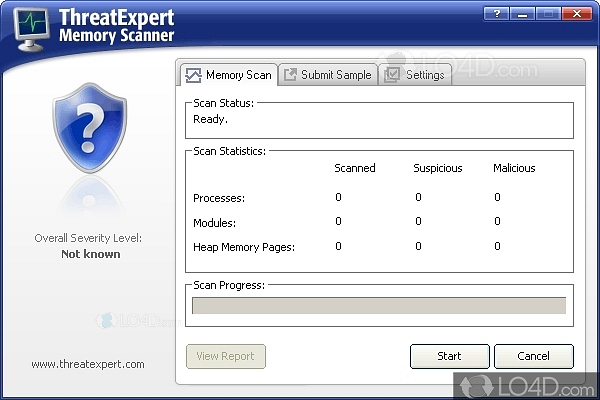
Task: Click the ThreatExpert monitor logo icon
Action: [x=31, y=29]
